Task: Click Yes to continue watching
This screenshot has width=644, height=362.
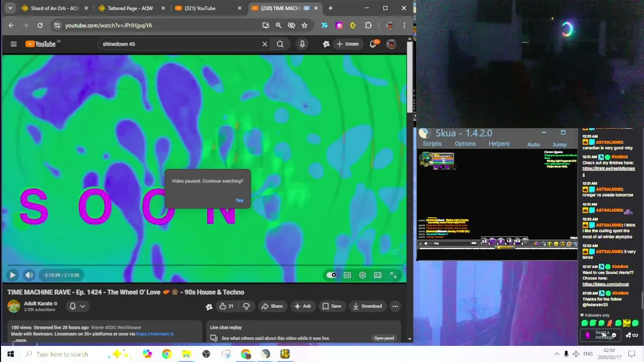Action: (x=239, y=200)
